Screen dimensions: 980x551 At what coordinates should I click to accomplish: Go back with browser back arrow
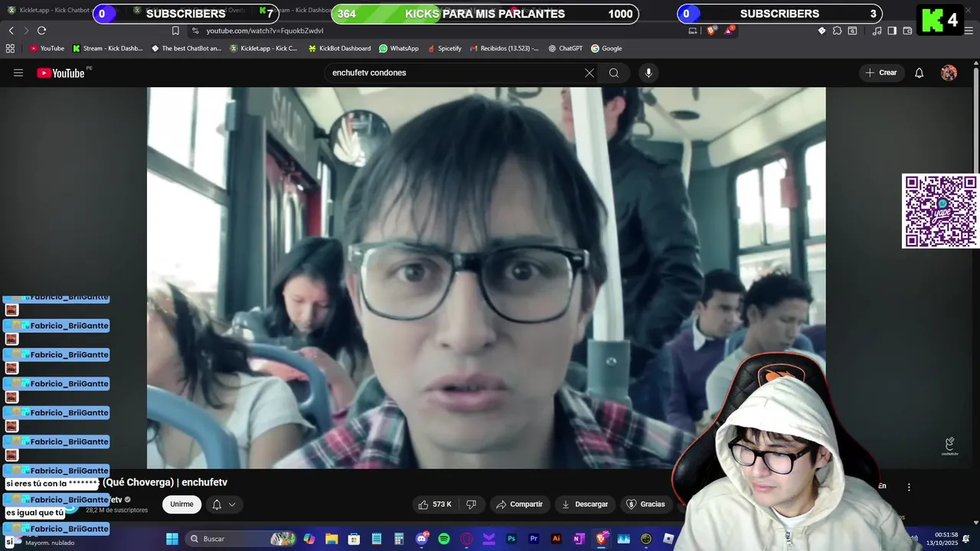point(11,31)
